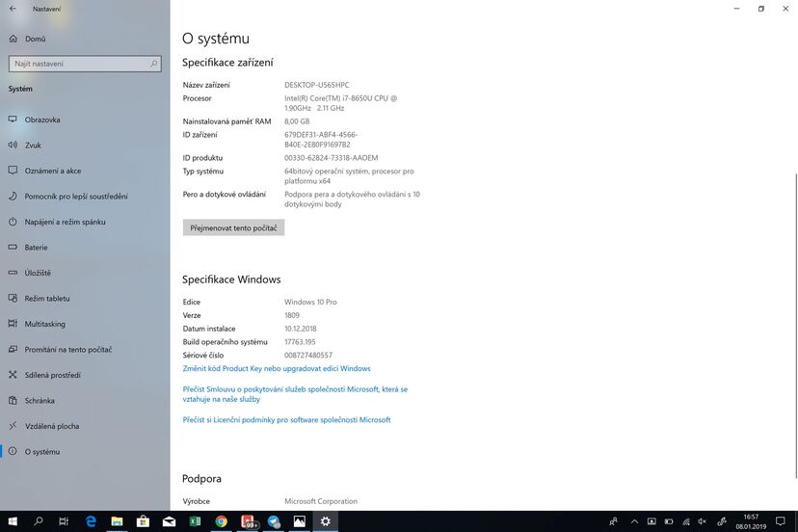Click the muted volume tray icon

pyautogui.click(x=703, y=521)
